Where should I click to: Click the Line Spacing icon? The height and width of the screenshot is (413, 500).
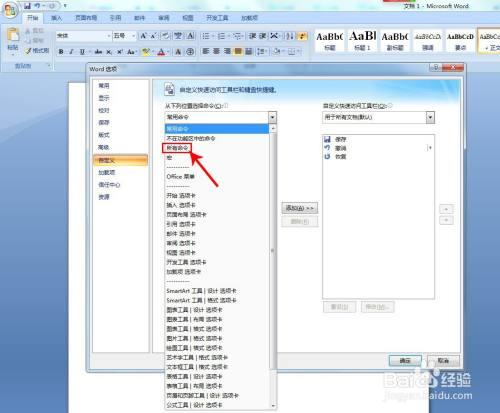tap(261, 51)
